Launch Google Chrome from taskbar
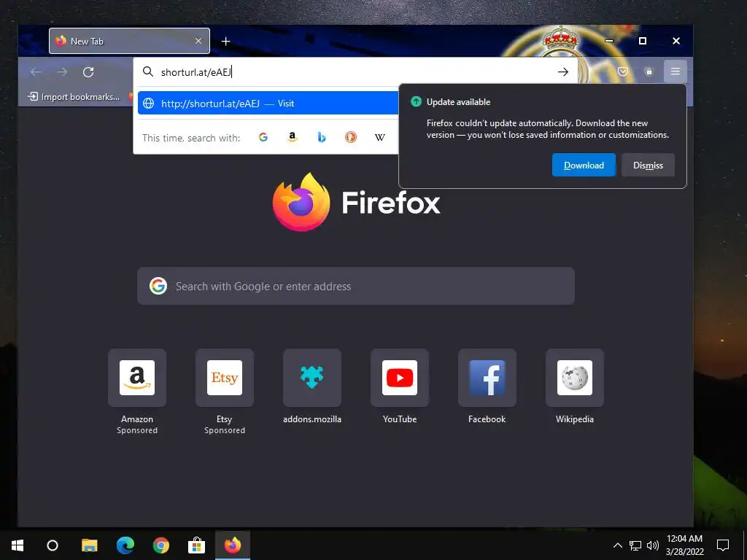Image resolution: width=747 pixels, height=560 pixels. click(x=161, y=545)
